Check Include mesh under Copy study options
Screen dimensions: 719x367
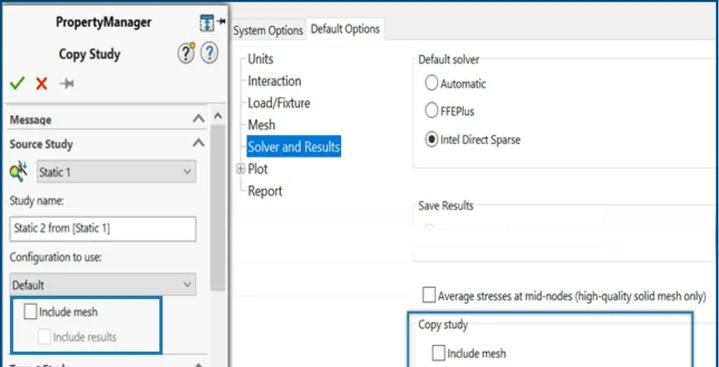pos(438,353)
